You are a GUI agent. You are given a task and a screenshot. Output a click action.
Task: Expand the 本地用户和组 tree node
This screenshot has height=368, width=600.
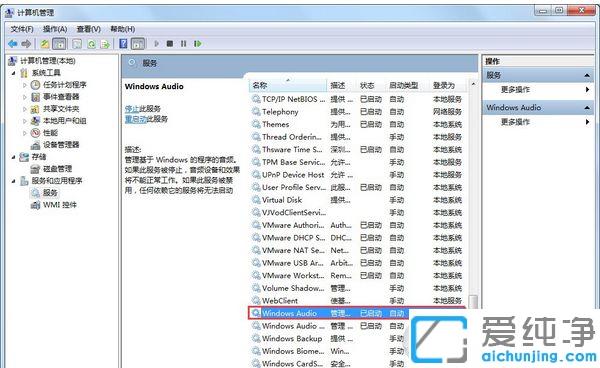pos(24,121)
